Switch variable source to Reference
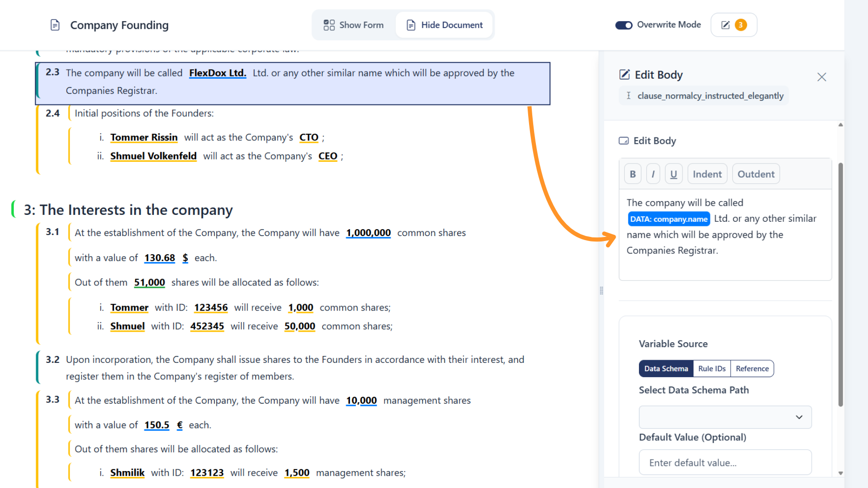868x488 pixels. [x=752, y=368]
